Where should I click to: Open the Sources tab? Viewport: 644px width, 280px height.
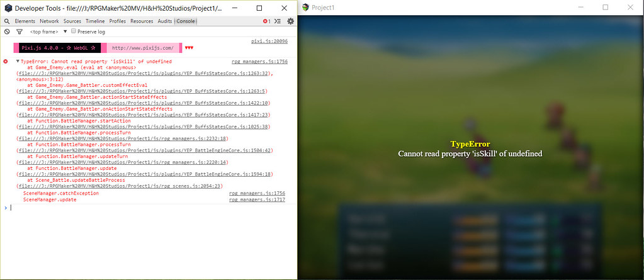click(72, 21)
